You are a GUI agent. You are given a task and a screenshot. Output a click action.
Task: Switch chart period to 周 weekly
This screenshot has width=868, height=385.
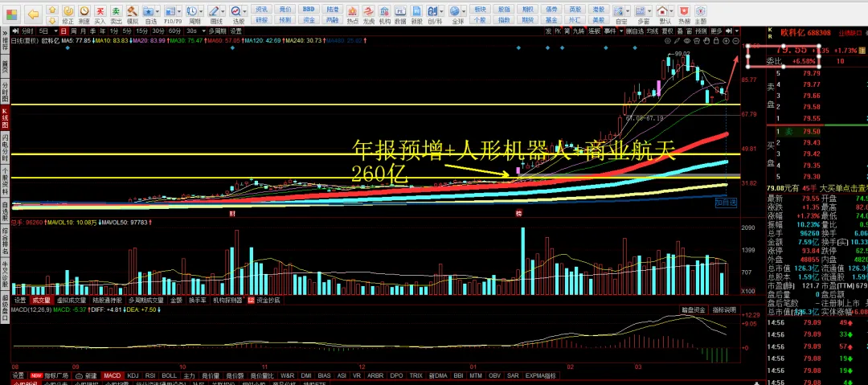[73, 31]
